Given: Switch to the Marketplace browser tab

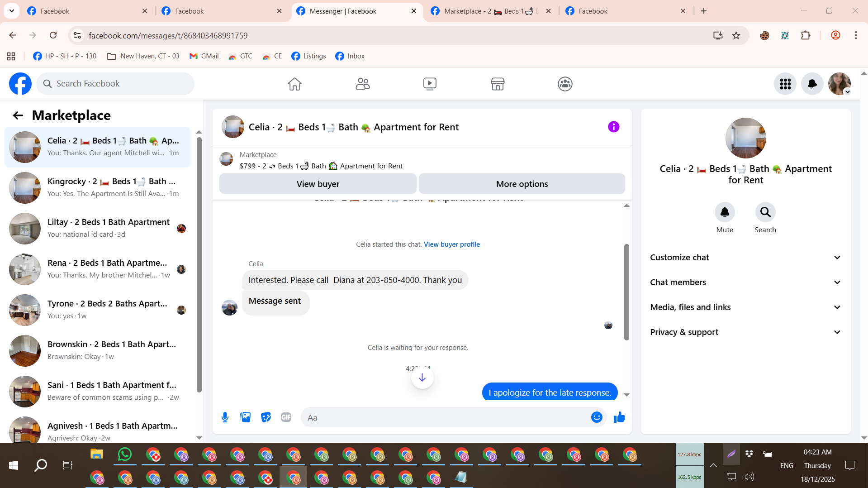Looking at the screenshot, I should [x=491, y=11].
